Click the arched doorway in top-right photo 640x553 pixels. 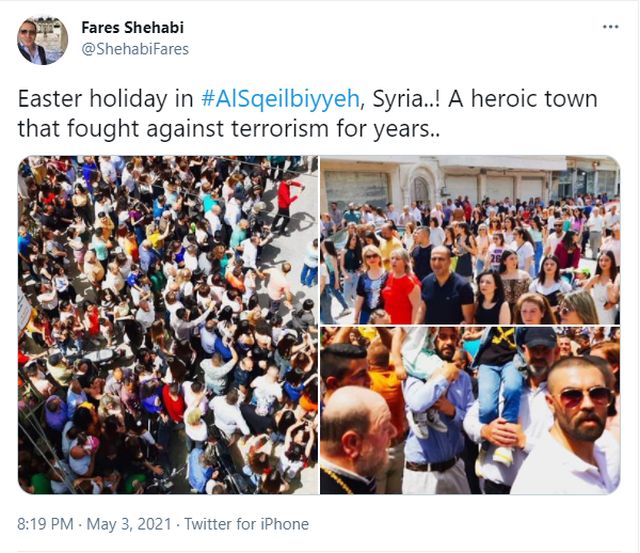pos(422,186)
